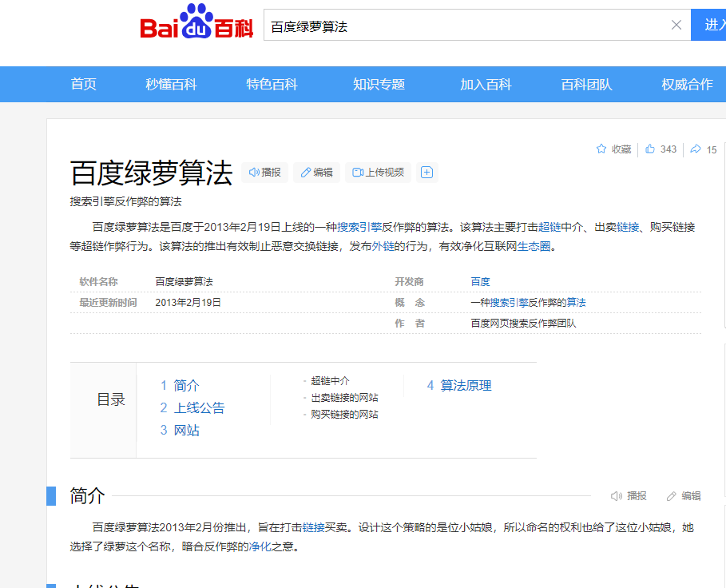The width and height of the screenshot is (726, 588).
Task: Jump to 2 上线公告 in table of contents
Action: (x=192, y=407)
